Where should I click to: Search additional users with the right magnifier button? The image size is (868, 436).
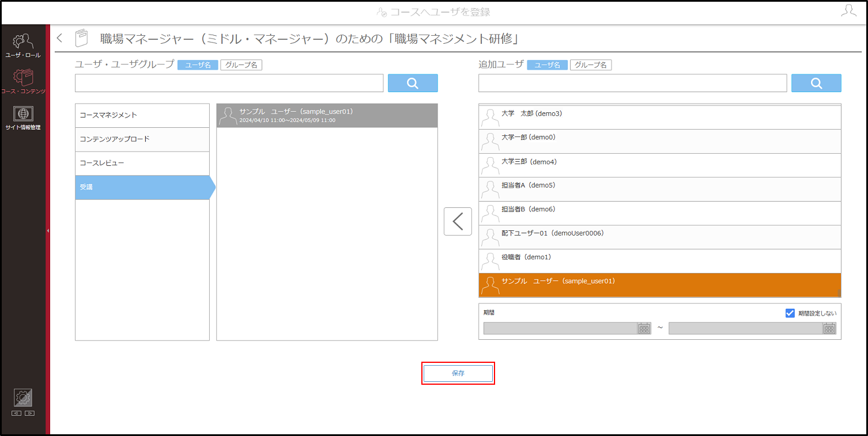pos(816,83)
